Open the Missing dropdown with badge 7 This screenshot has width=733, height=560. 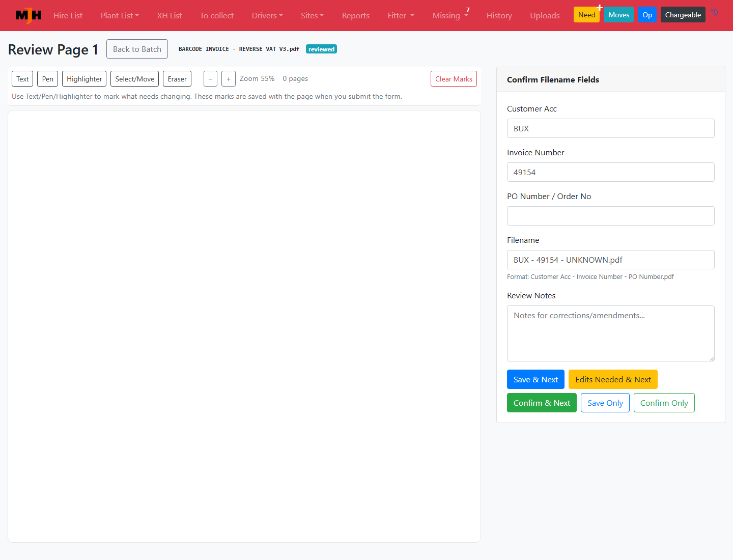(450, 15)
